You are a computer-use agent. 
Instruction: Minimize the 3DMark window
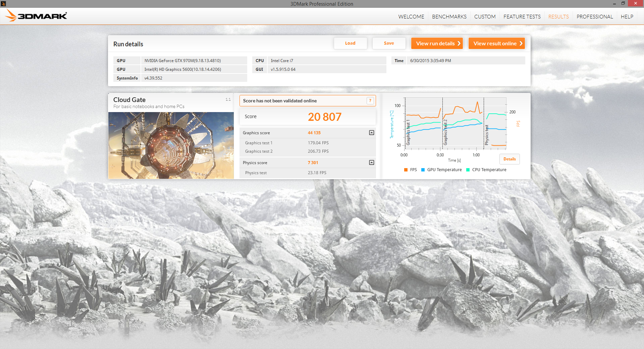pyautogui.click(x=614, y=4)
